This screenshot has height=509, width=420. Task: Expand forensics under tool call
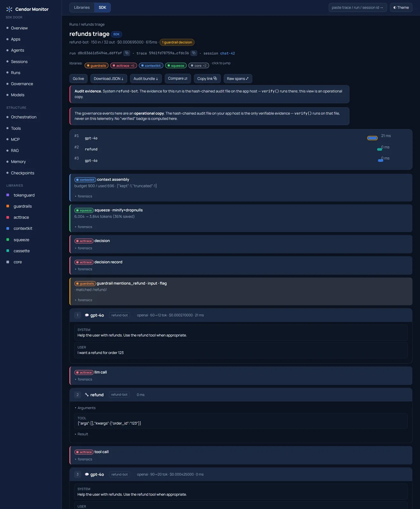[83, 459]
